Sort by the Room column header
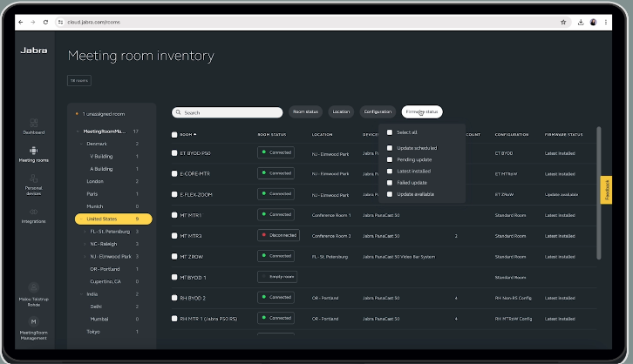This screenshot has height=364, width=633. pyautogui.click(x=187, y=135)
